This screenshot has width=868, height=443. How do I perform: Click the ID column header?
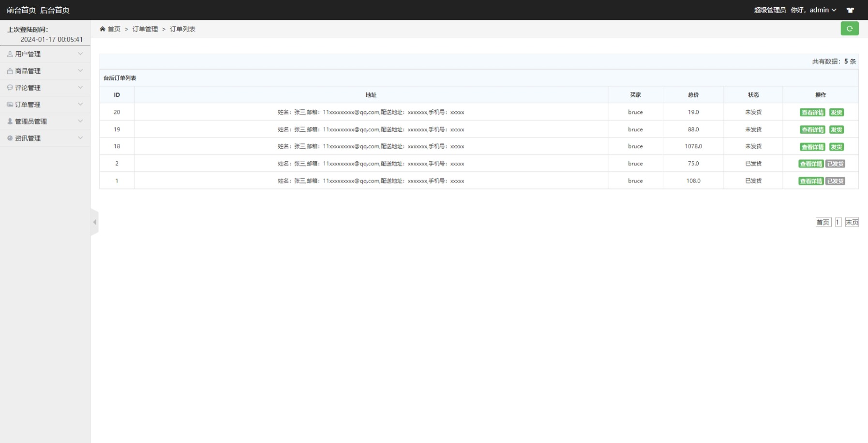click(x=117, y=95)
